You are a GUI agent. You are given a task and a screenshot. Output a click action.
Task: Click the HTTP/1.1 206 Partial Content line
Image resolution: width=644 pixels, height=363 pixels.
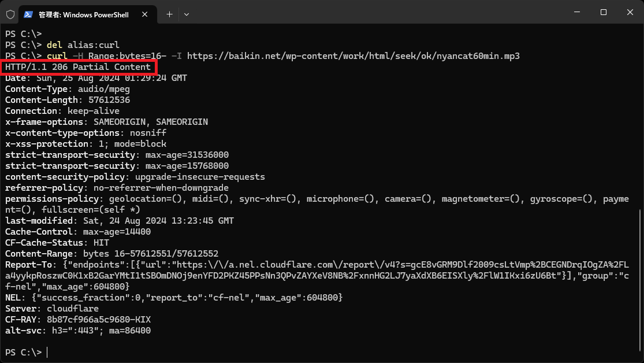pyautogui.click(x=78, y=67)
